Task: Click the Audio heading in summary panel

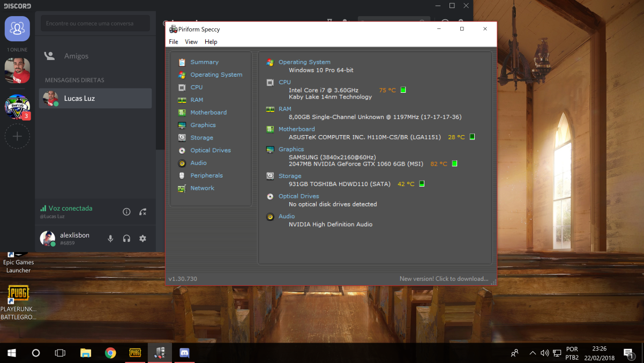Action: pyautogui.click(x=287, y=217)
